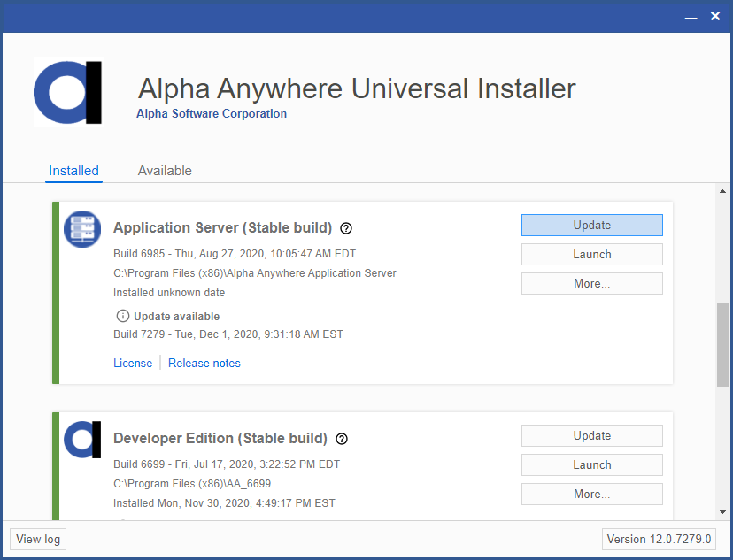Screen dimensions: 733x560
Task: Open More options for Application Server
Action: point(591,283)
